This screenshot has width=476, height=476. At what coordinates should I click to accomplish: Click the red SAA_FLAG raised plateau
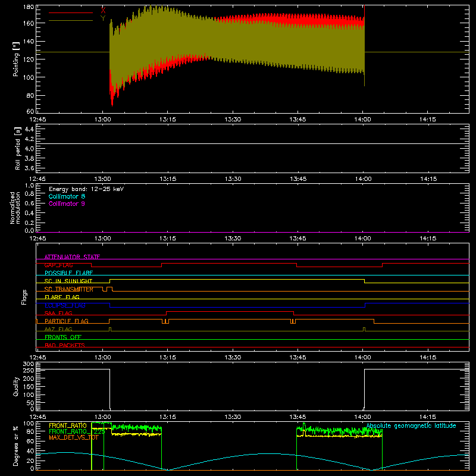(x=230, y=311)
